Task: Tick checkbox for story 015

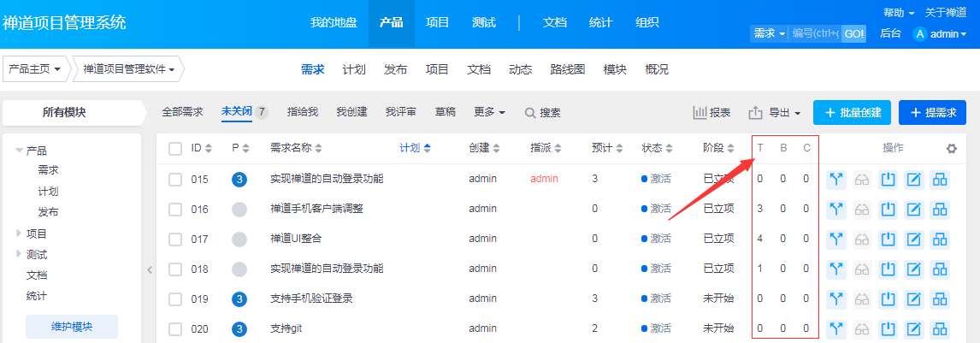Action: tap(175, 180)
